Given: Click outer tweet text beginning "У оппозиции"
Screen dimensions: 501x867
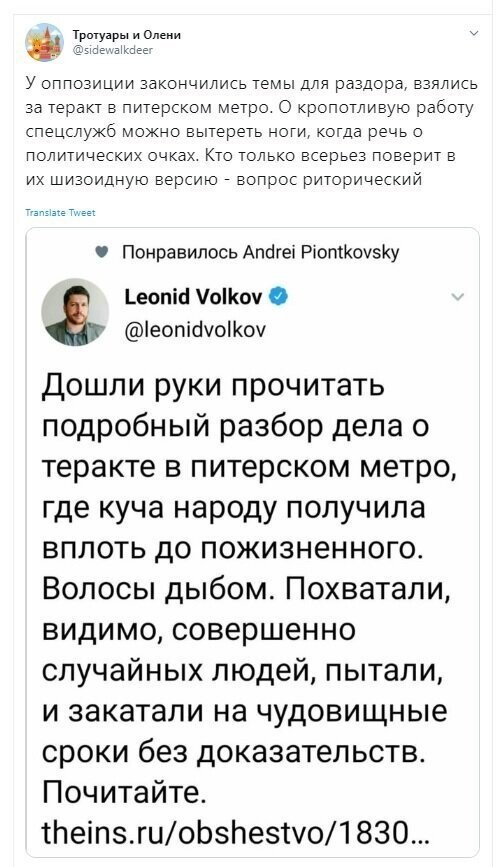Looking at the screenshot, I should 252,132.
